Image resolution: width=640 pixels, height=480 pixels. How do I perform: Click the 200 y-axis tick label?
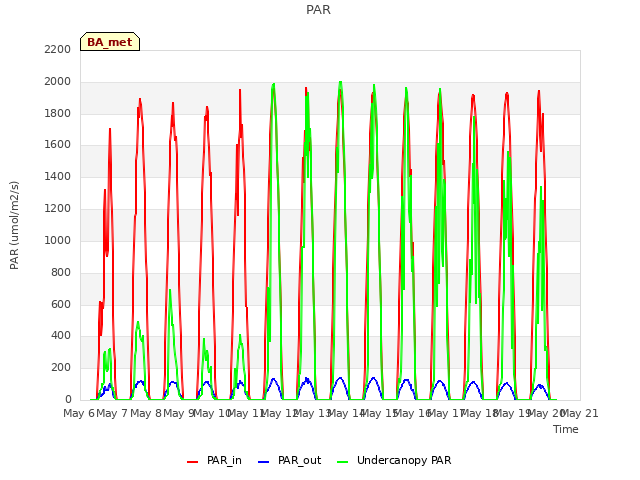coord(61,367)
